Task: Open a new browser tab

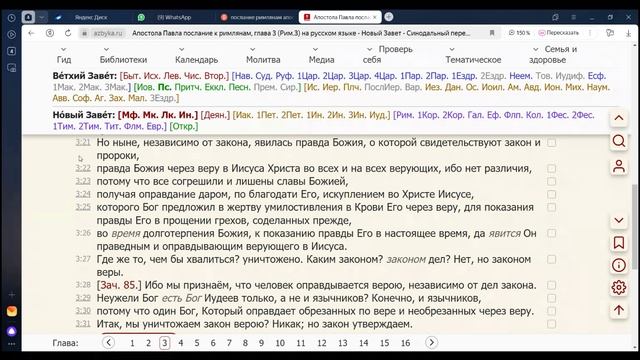Action: point(389,17)
